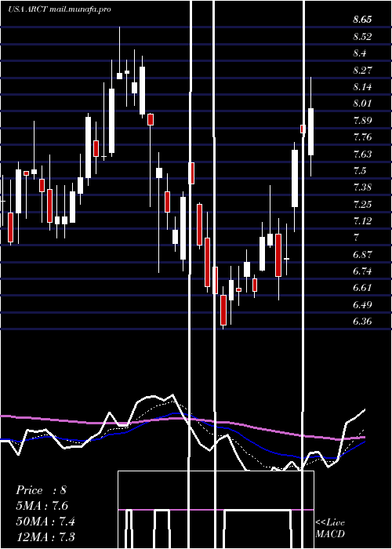Click the '50MA : 7.4' readout
392x549 pixels.
(x=45, y=522)
